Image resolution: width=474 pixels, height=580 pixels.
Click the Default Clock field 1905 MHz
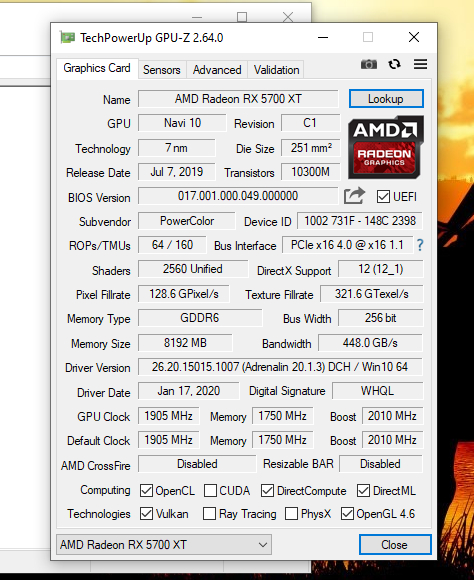pyautogui.click(x=168, y=440)
